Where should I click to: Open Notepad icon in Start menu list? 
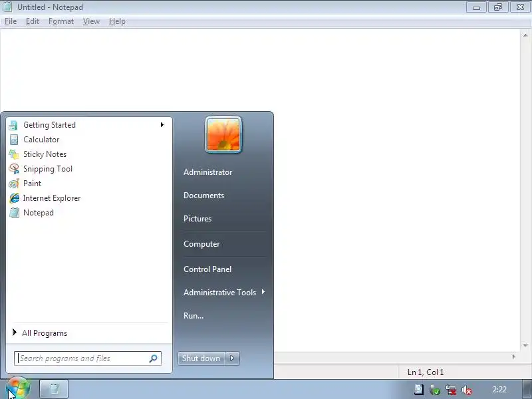click(14, 213)
